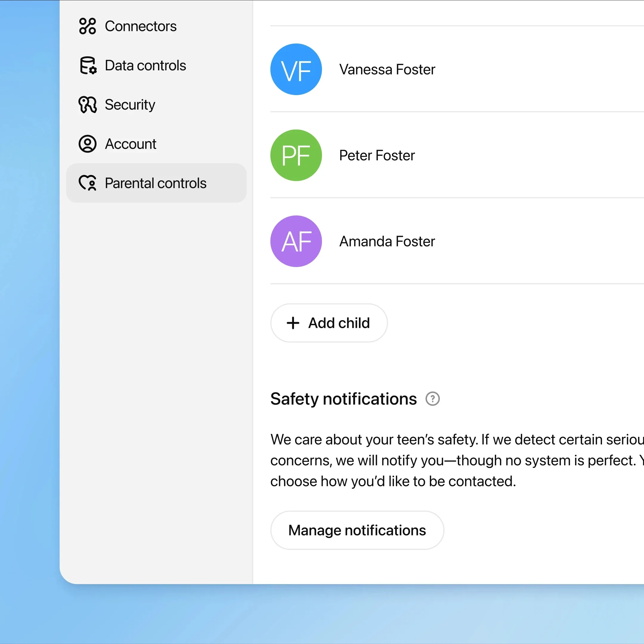Open Manage notifications

357,530
